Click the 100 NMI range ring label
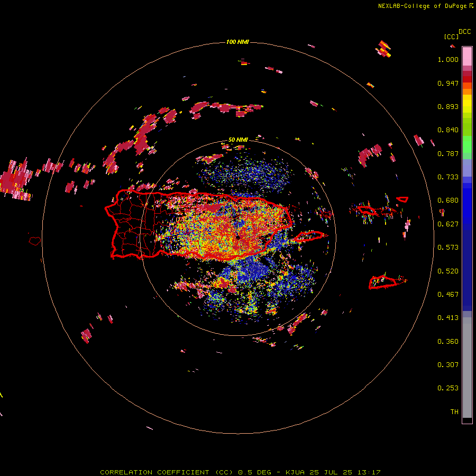476x476 pixels. [237, 42]
